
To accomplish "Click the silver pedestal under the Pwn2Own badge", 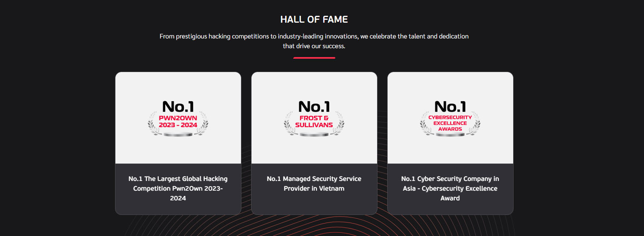I will [178, 135].
